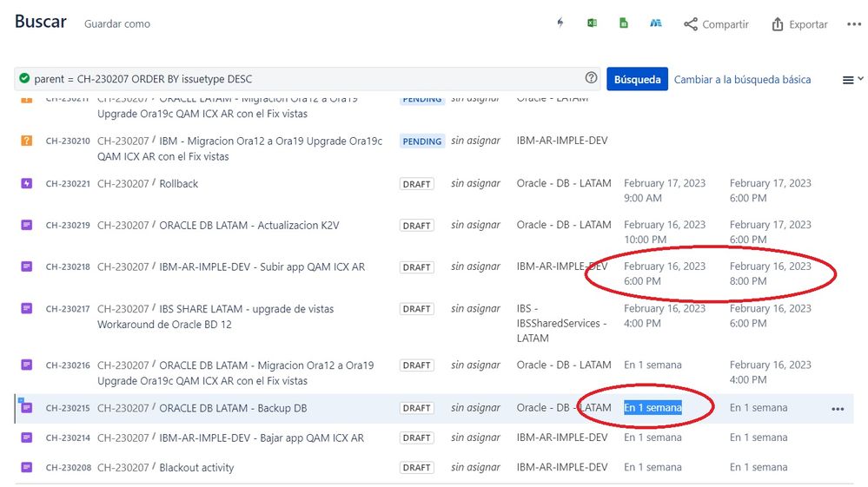868x487 pixels.
Task: Click DRAFT status of Blackout activity
Action: click(x=416, y=468)
